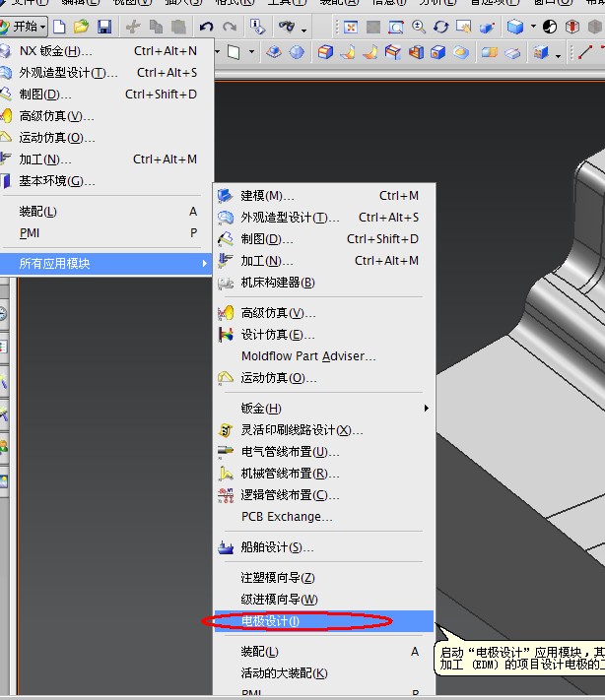Image resolution: width=605 pixels, height=700 pixels.
Task: Click the Fit view icon
Action: coord(351,28)
